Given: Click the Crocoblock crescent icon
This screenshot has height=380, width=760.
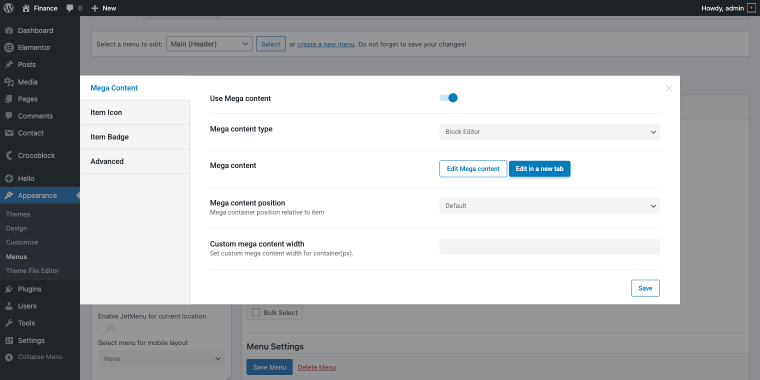Looking at the screenshot, I should coord(8,156).
